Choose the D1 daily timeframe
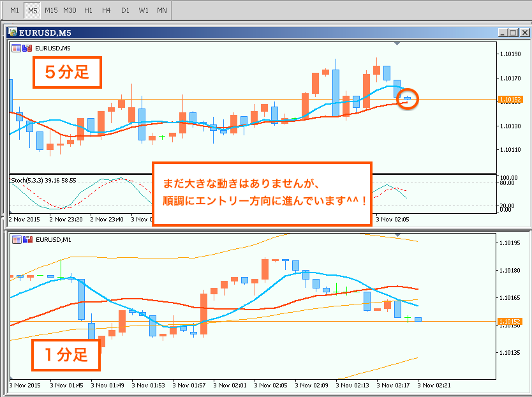Screen dimensions: 532x397 [x=125, y=11]
